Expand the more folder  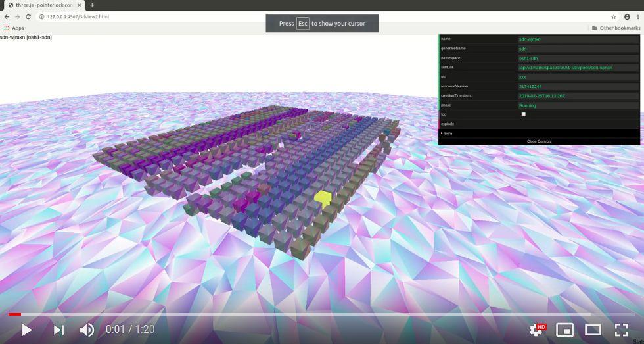coord(539,134)
